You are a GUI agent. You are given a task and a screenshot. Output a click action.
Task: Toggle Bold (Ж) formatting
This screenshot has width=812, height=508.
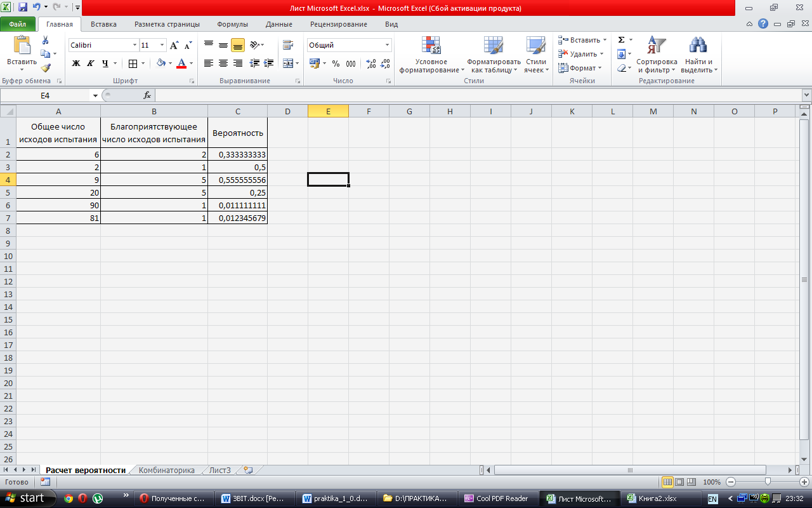[76, 63]
